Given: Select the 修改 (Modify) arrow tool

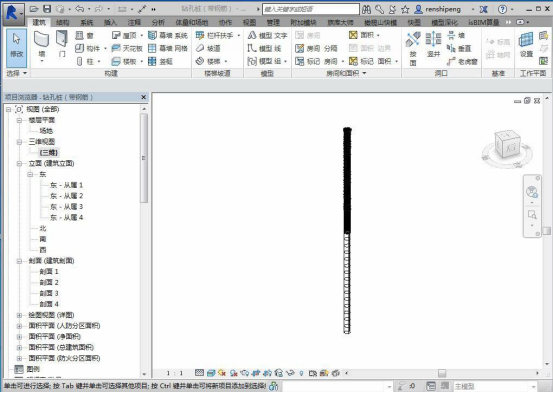Looking at the screenshot, I should pos(17,48).
